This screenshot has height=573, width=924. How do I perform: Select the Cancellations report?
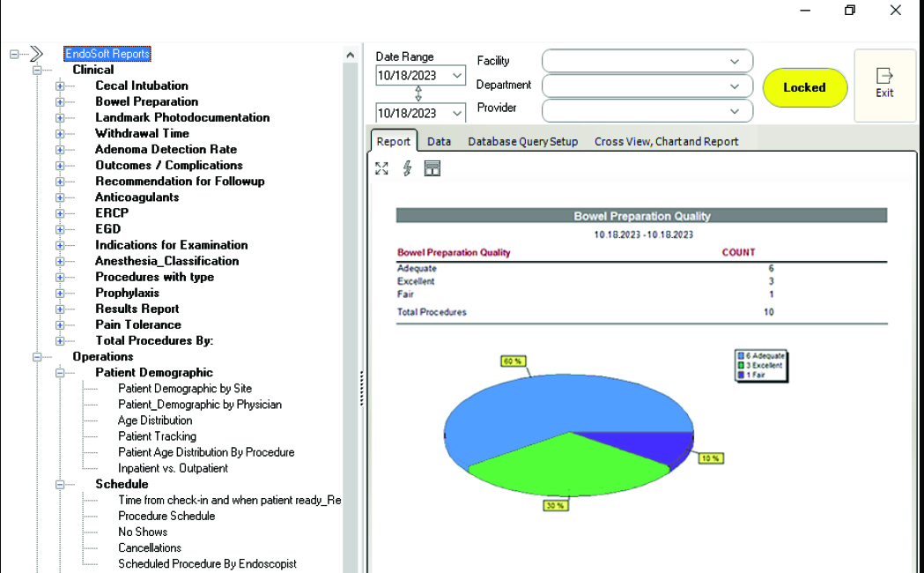(x=150, y=547)
